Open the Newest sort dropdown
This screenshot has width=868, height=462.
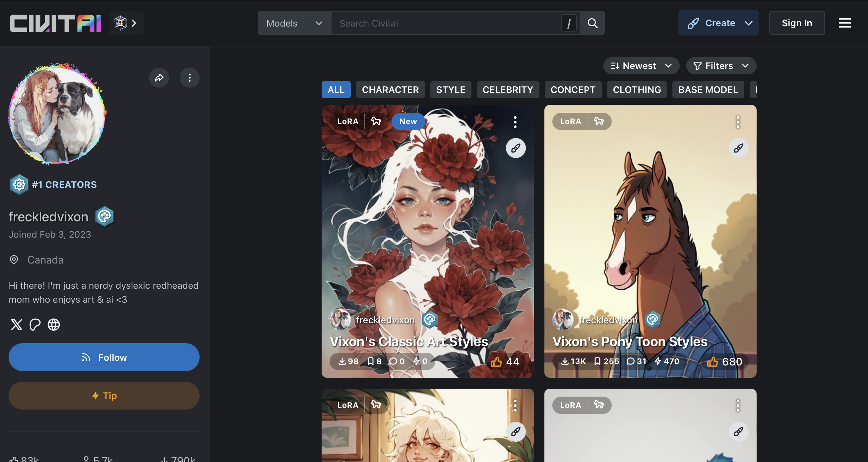tap(641, 66)
